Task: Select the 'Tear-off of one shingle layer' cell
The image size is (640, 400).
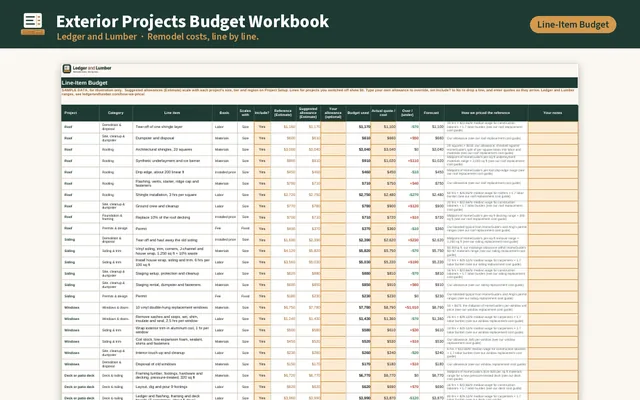Action: tap(172, 127)
